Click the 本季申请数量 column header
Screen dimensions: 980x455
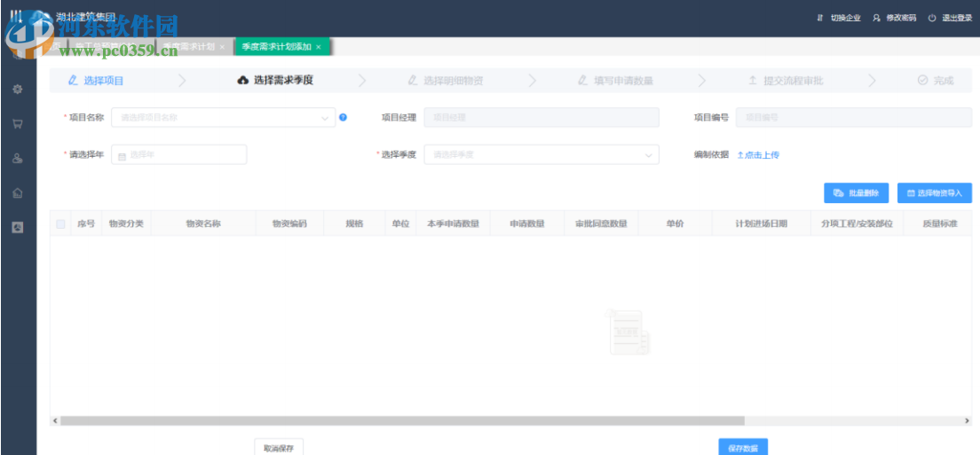point(453,224)
